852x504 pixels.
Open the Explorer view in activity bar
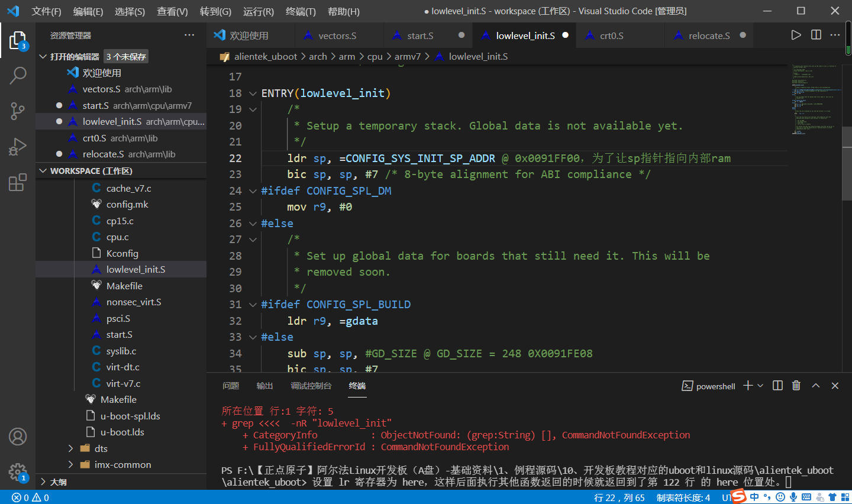click(x=18, y=40)
